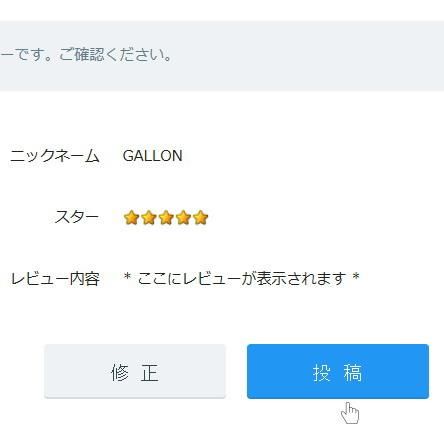444x444 pixels.
Task: Click the ご確認ください message banner
Action: click(x=222, y=55)
